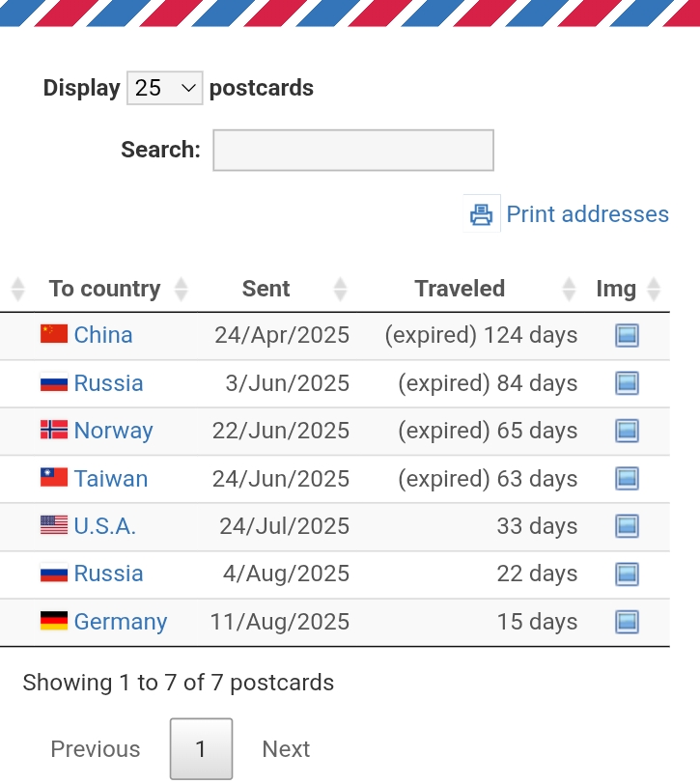Sort by Img column header
Image resolution: width=700 pixels, height=784 pixels.
[616, 289]
